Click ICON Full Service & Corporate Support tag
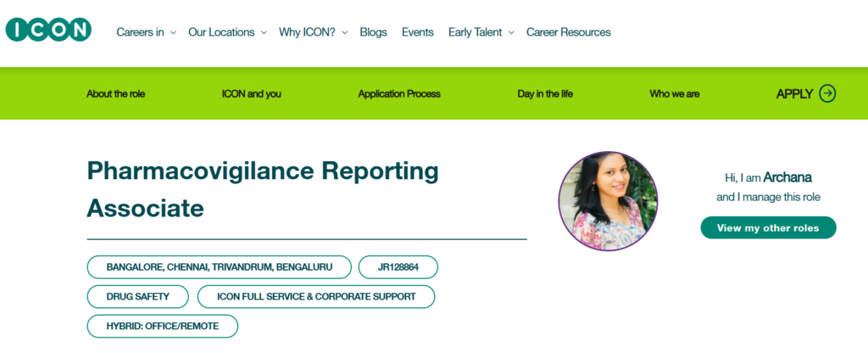Screen dimensions: 868x353 tap(316, 296)
